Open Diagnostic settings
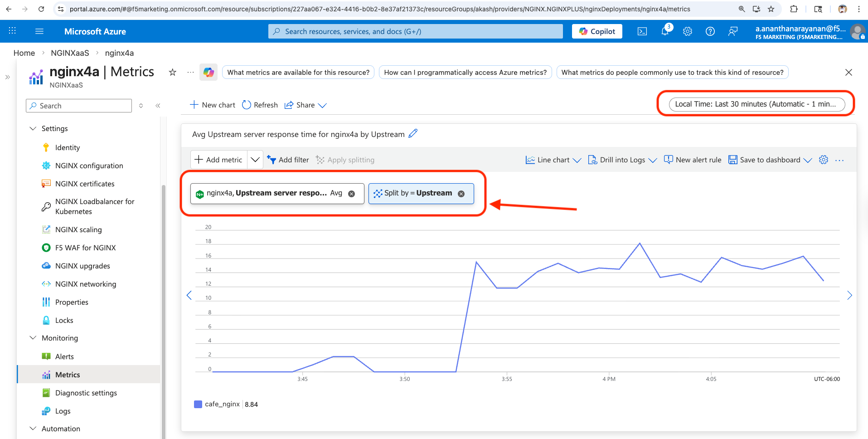 pos(86,393)
